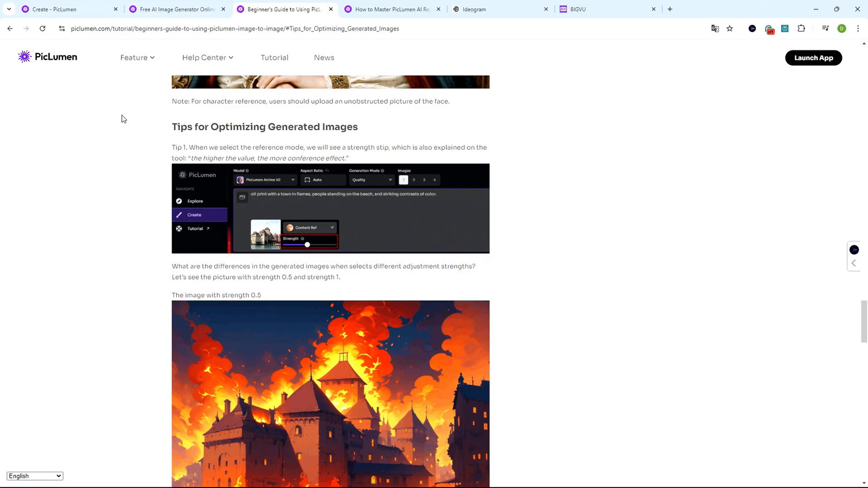Open the browser extensions puzzle icon
868x488 pixels.
click(801, 29)
